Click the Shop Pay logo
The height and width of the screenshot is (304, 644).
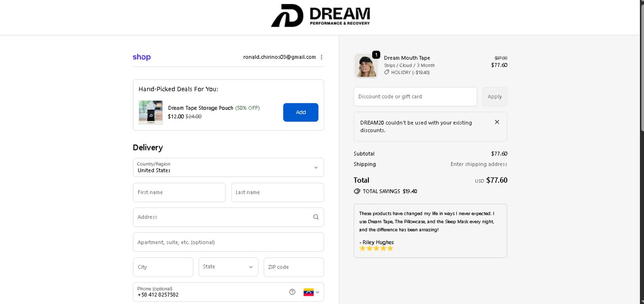click(142, 57)
